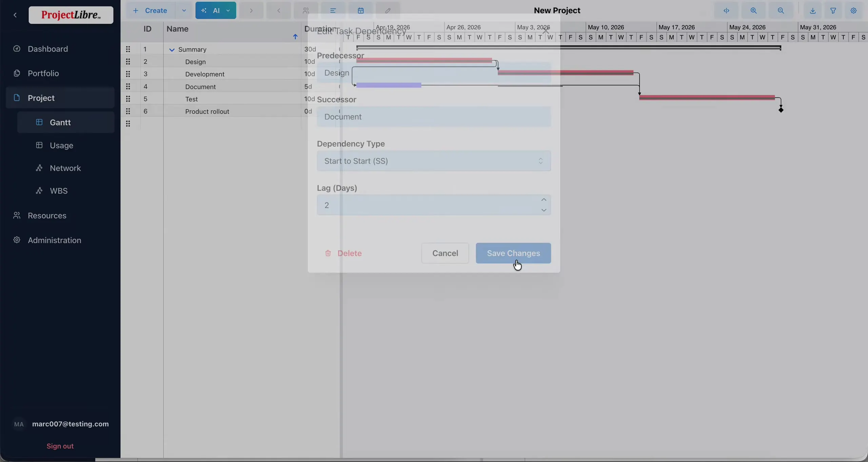Open the assign resources toolbar icon
Screen dimensions: 868x462
306,11
